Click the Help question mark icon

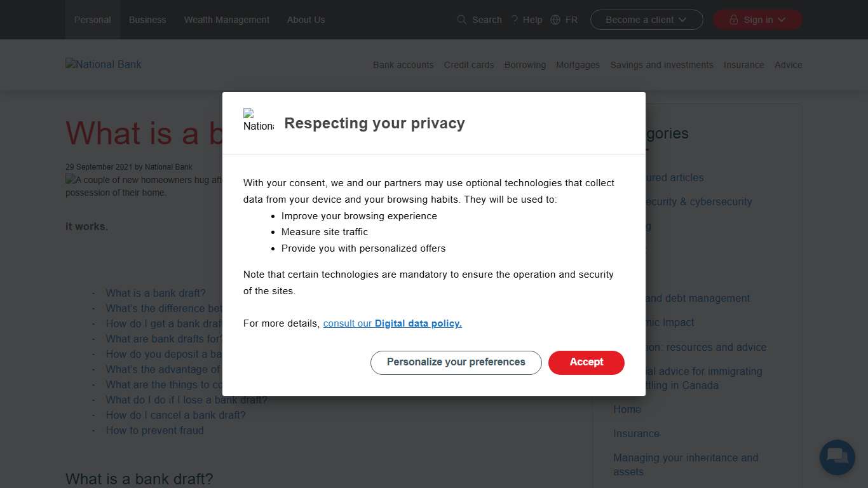pyautogui.click(x=515, y=20)
